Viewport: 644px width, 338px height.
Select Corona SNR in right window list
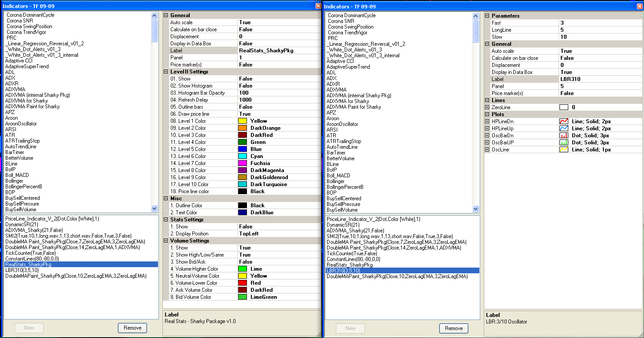click(341, 21)
